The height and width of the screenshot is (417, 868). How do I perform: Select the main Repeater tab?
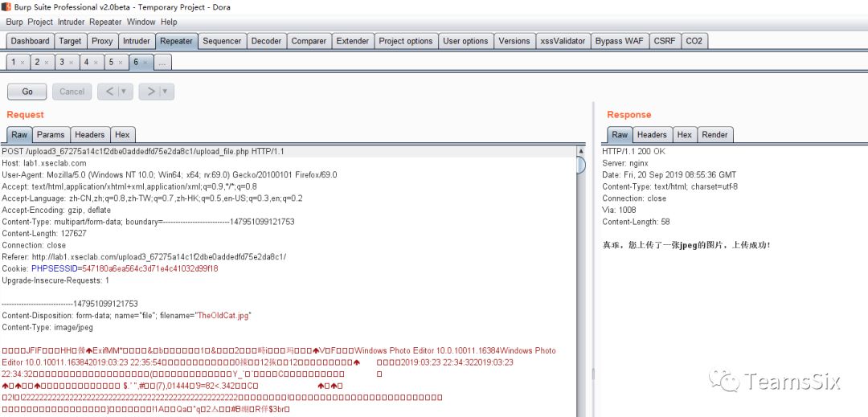click(176, 41)
